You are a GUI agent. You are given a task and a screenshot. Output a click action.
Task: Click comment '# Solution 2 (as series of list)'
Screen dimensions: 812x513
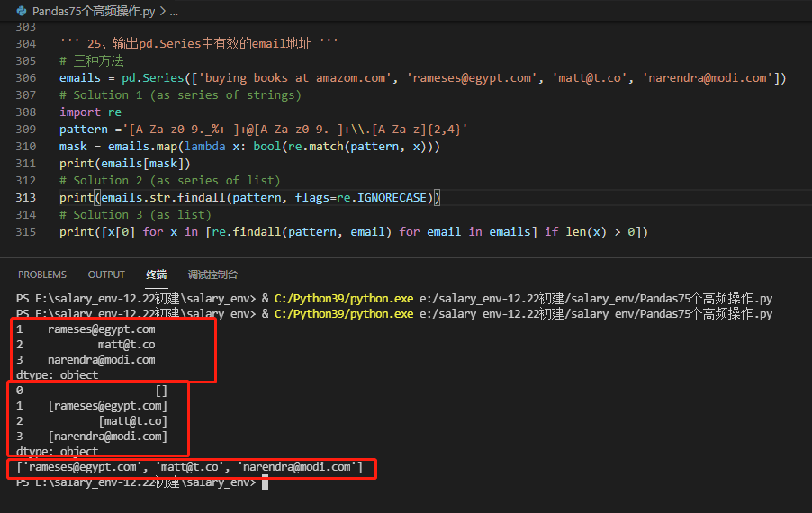169,180
